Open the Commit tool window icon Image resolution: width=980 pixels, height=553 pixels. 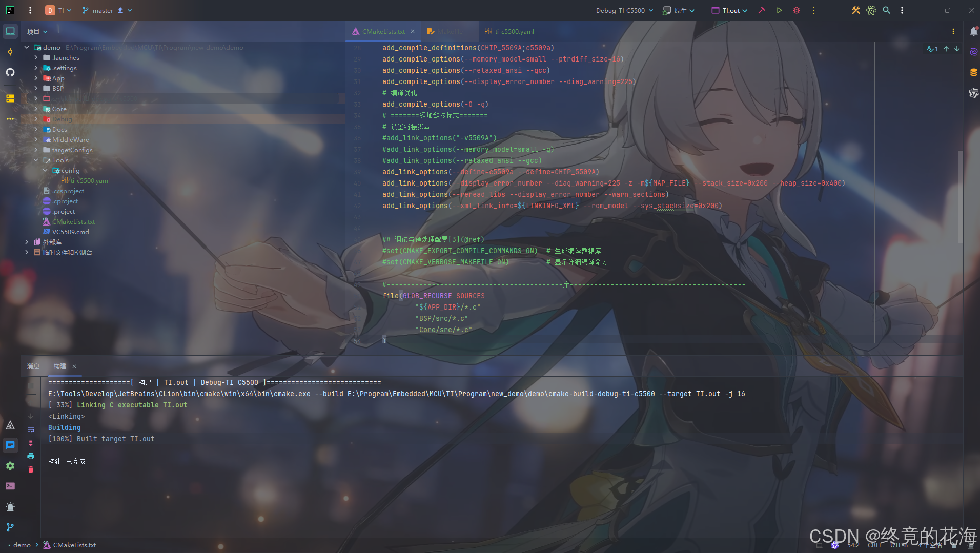coord(10,52)
